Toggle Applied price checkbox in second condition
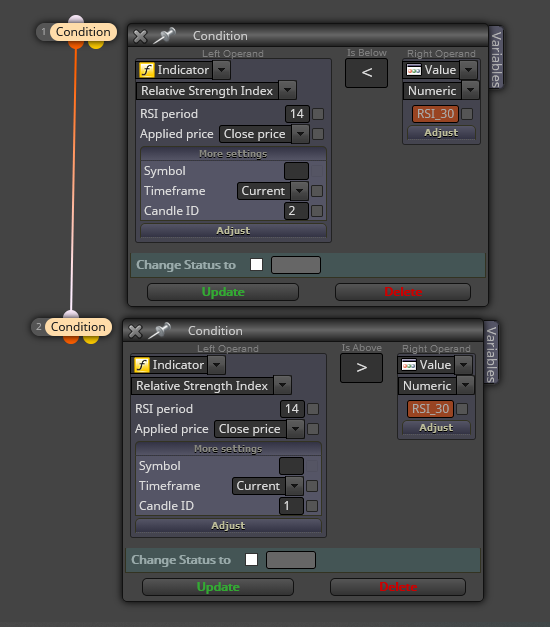Screen dimensions: 550x627 pos(313,429)
